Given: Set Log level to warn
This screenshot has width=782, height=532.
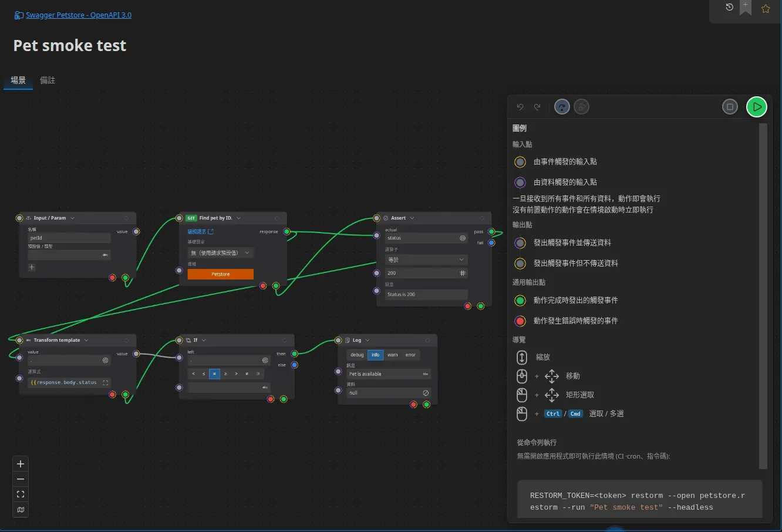Looking at the screenshot, I should (392, 355).
